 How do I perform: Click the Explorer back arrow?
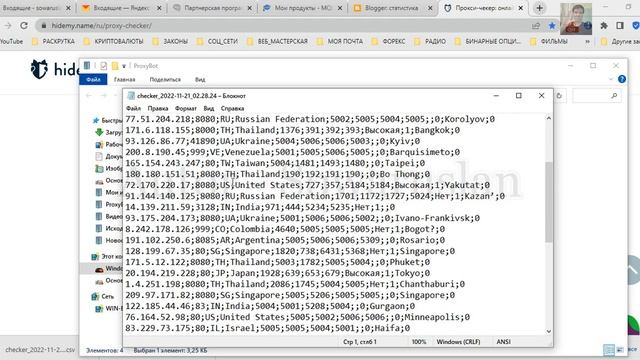89,96
